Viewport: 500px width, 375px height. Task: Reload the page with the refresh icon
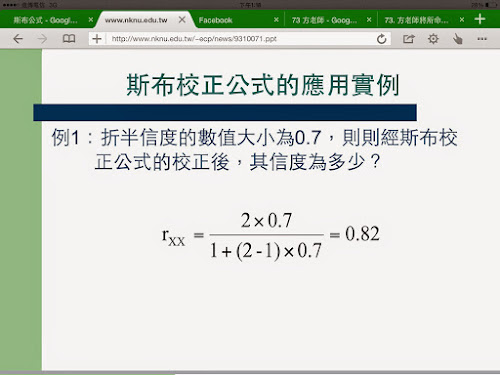click(x=382, y=39)
